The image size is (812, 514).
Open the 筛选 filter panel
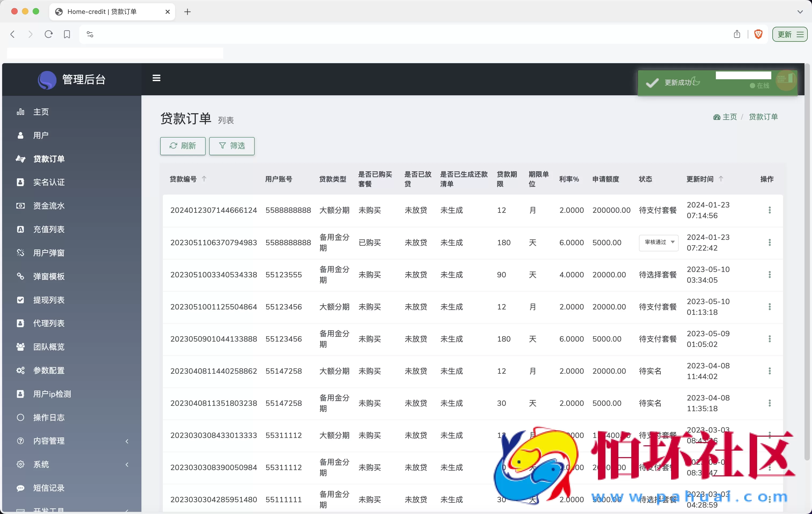click(232, 146)
